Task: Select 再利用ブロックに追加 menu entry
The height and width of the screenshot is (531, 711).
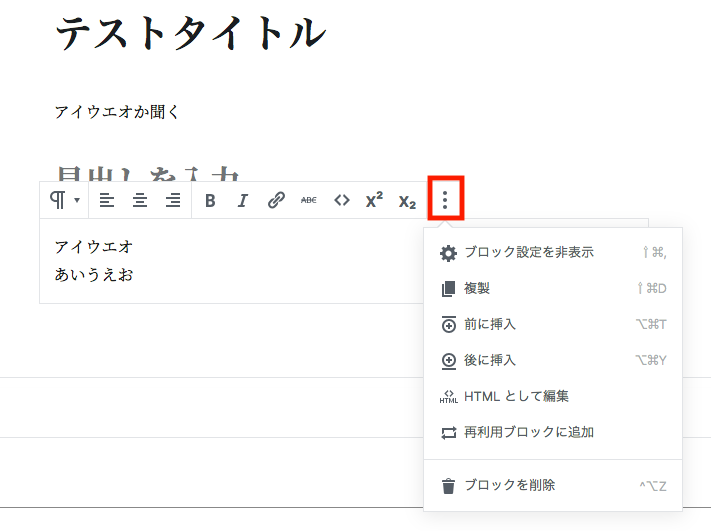Action: point(529,433)
